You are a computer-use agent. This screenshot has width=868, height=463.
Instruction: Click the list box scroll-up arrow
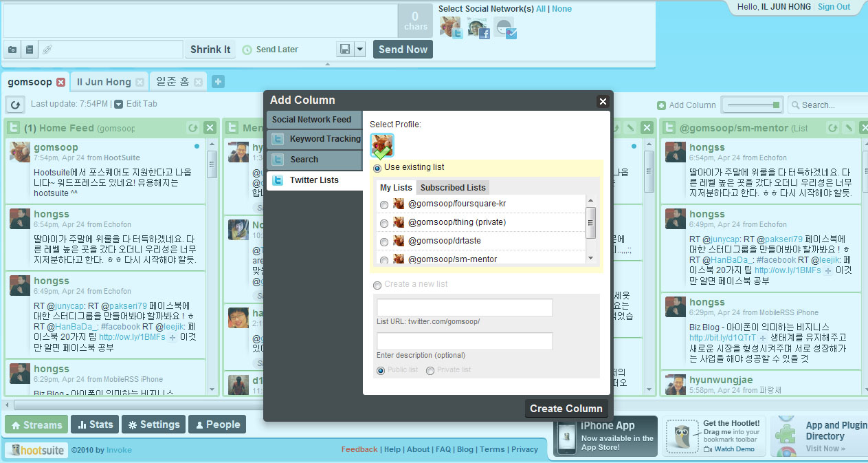[x=590, y=201]
